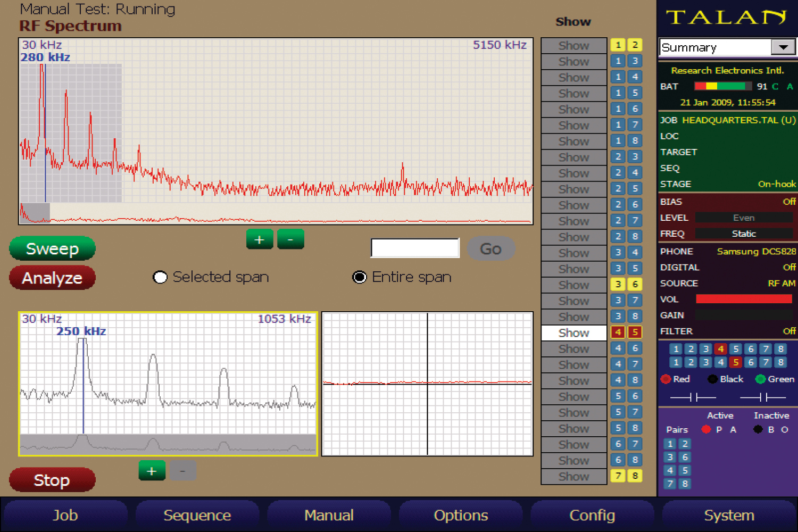The height and width of the screenshot is (532, 798).
Task: Select pin pair 7 8 yellow indicators
Action: (x=626, y=476)
